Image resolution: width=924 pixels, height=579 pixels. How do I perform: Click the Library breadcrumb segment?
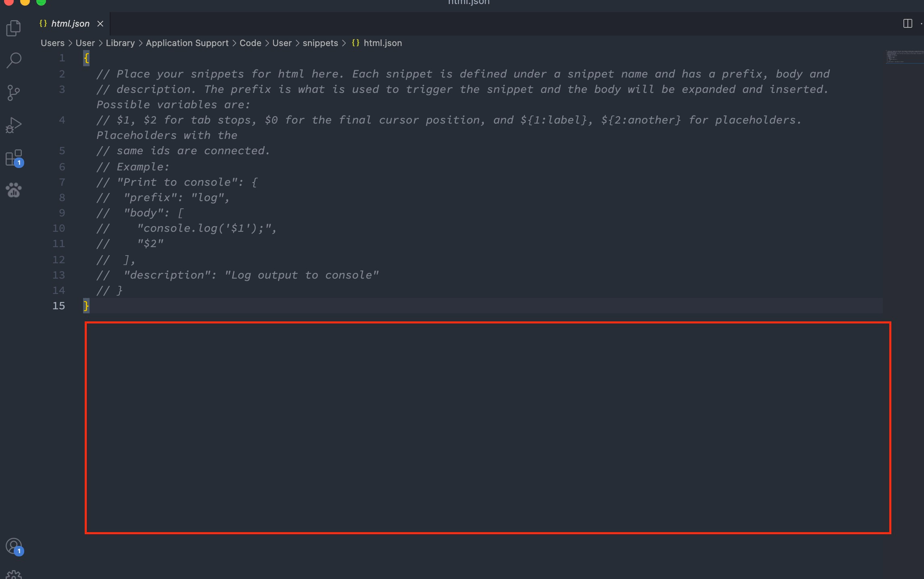click(120, 43)
